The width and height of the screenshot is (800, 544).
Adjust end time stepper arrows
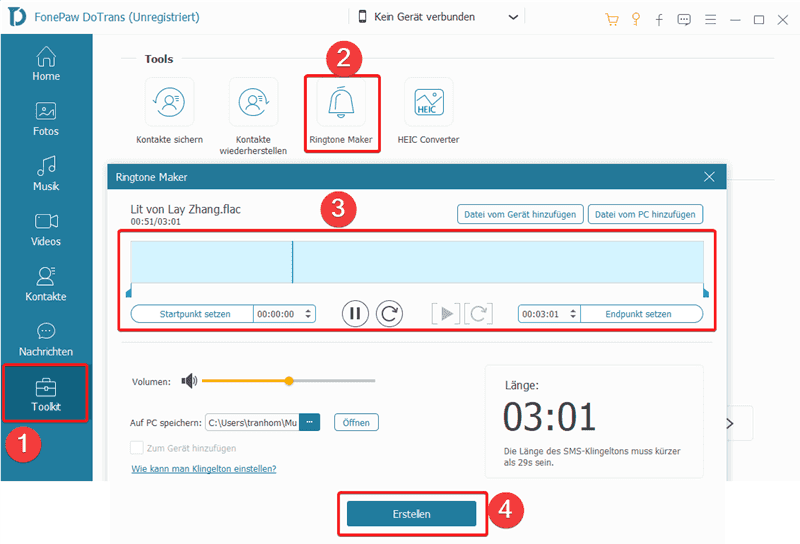573,314
